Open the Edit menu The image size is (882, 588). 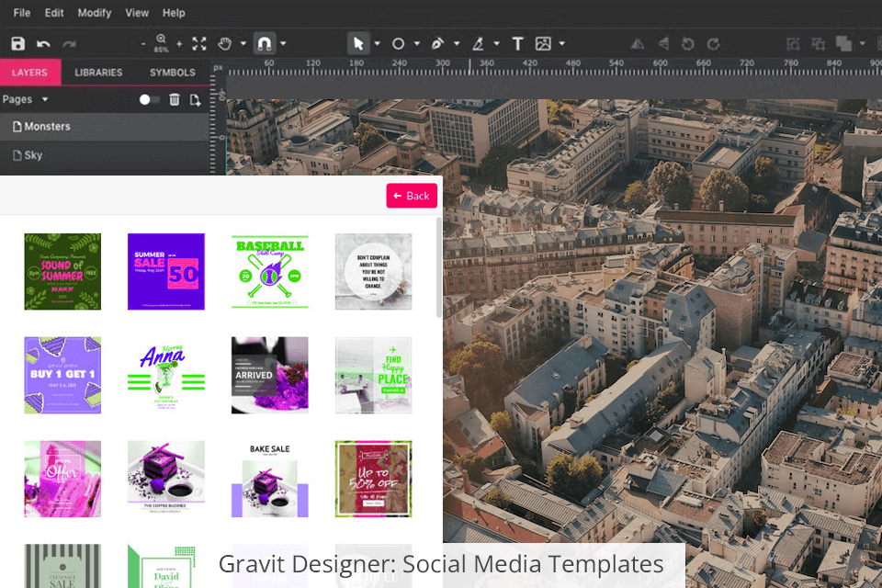pos(54,12)
